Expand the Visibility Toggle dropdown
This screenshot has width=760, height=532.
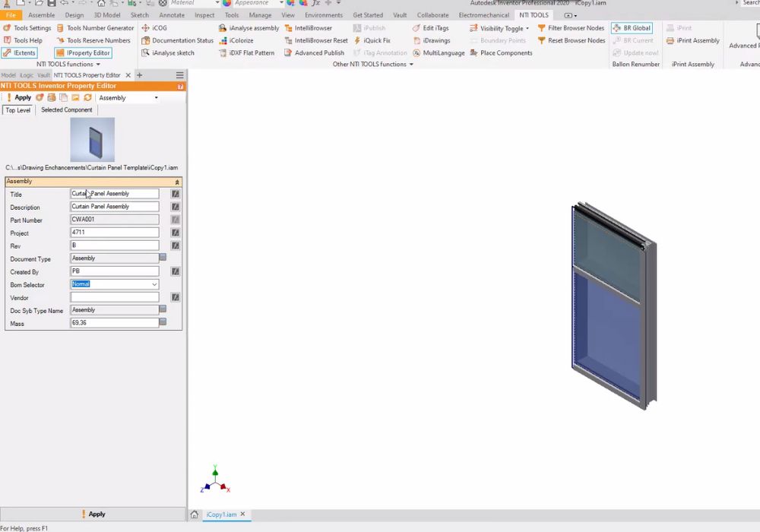click(527, 29)
